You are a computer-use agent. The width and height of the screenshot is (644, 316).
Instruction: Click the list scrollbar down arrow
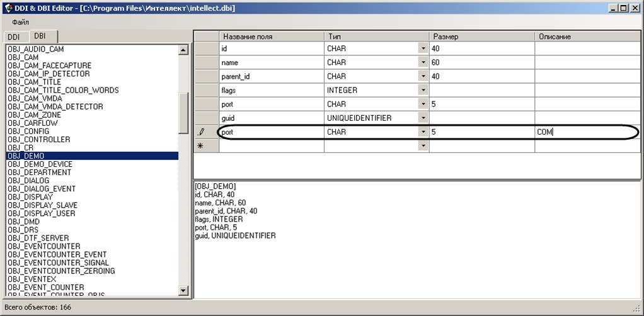pos(183,291)
